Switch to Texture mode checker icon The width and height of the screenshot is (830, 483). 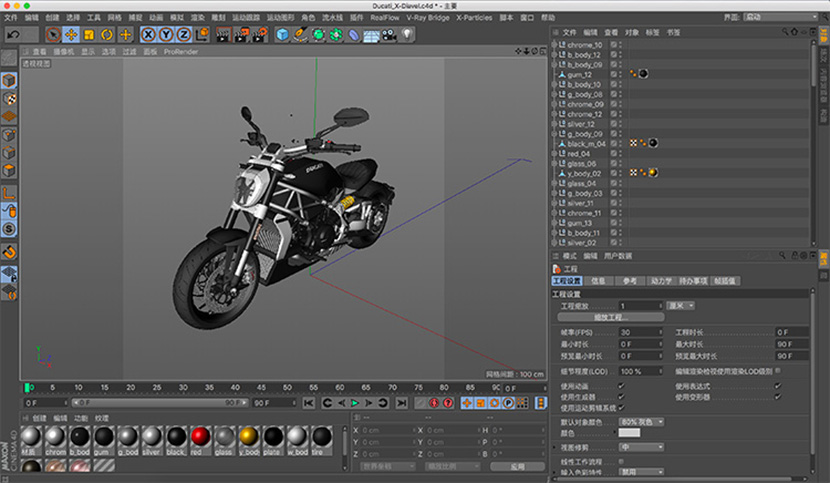(9, 99)
